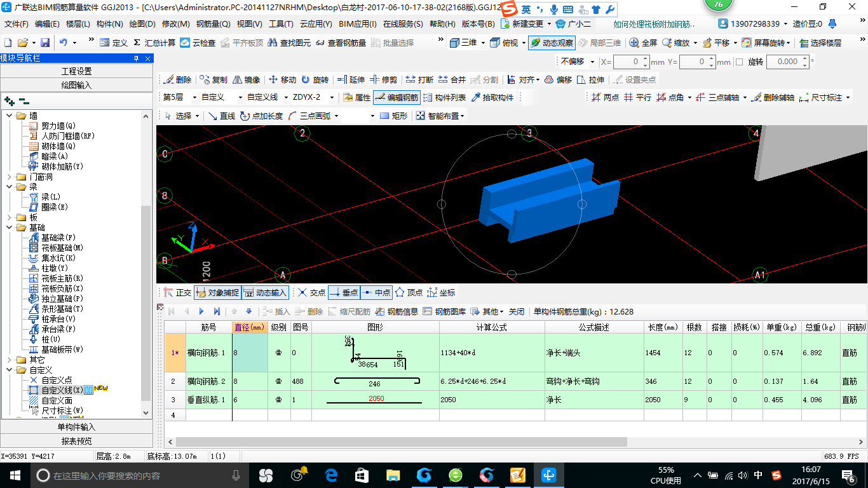Open 钢筋信息 rebar info

[397, 311]
